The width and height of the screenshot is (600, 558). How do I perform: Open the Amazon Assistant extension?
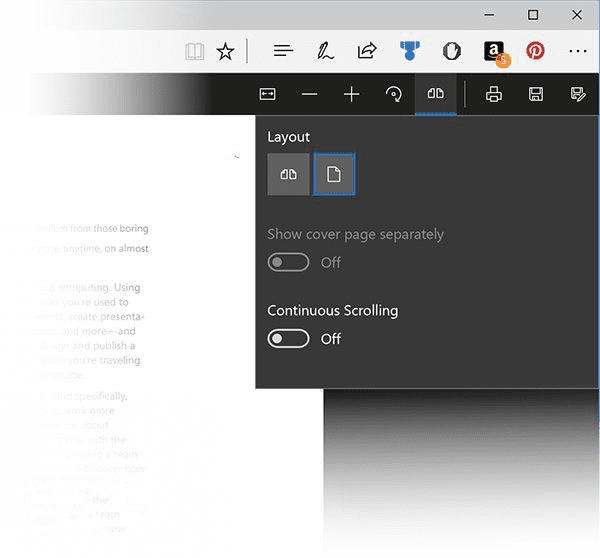pos(495,52)
